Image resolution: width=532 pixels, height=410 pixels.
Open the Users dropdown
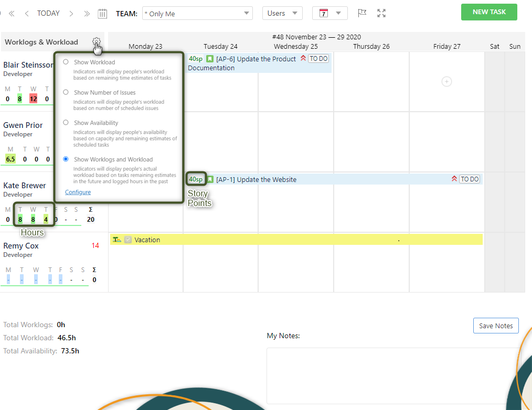pos(282,13)
